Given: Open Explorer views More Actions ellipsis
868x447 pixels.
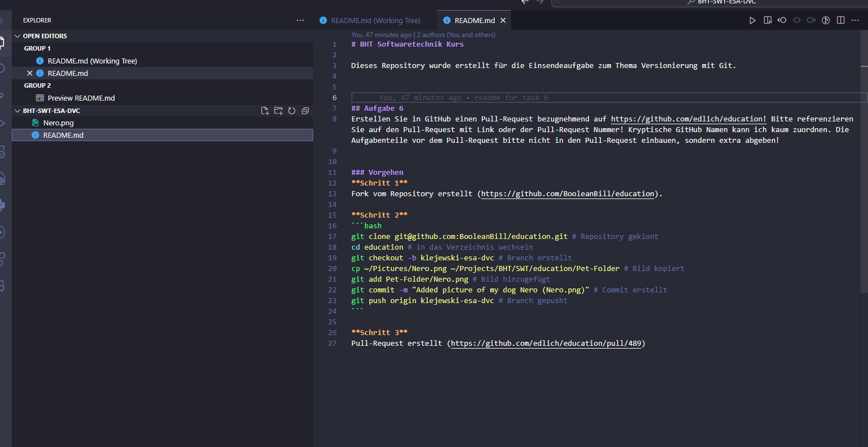Looking at the screenshot, I should 300,20.
